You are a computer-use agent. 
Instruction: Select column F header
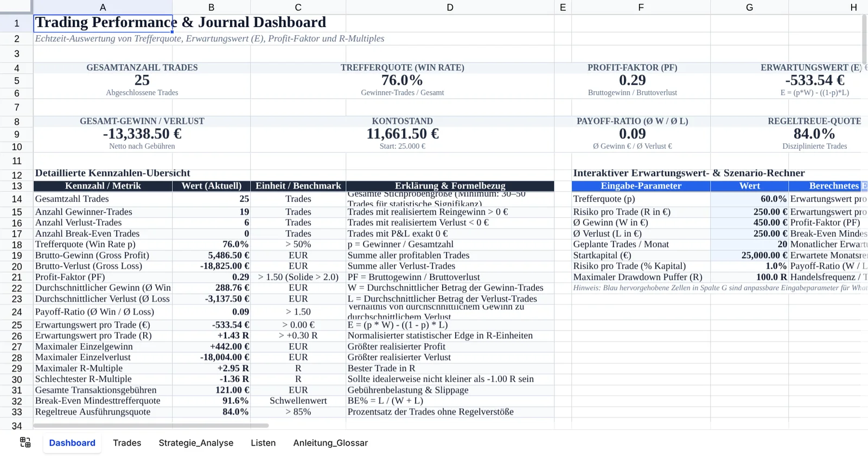[x=641, y=7]
